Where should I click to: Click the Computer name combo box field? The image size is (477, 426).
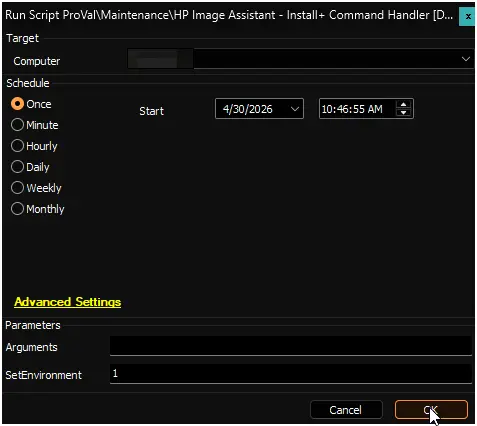pyautogui.click(x=300, y=59)
